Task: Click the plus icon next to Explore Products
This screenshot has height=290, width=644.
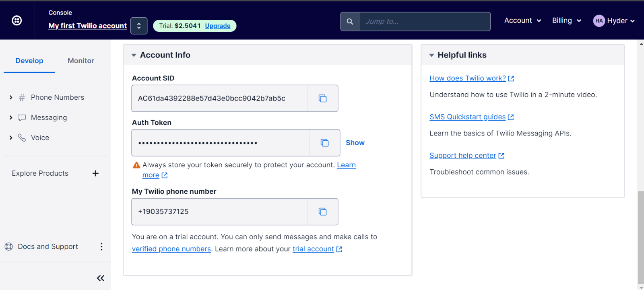Action: coord(95,173)
